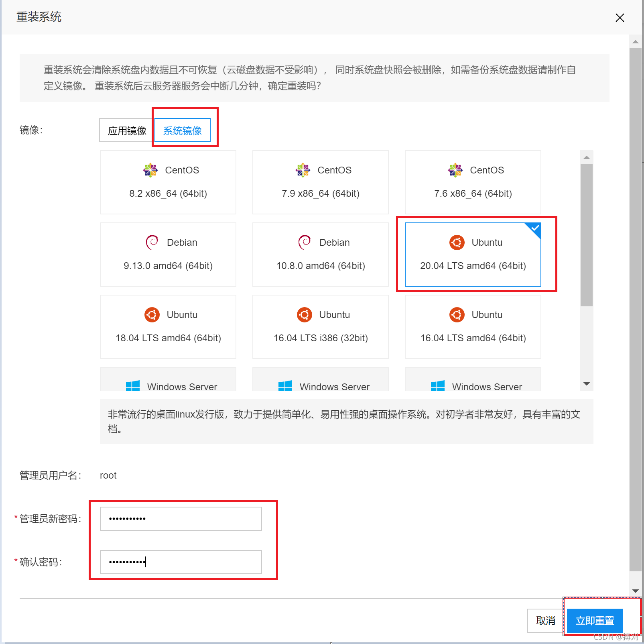The height and width of the screenshot is (644, 644).
Task: Select Ubuntu 18.04 LTS amd64 image card
Action: click(x=168, y=327)
